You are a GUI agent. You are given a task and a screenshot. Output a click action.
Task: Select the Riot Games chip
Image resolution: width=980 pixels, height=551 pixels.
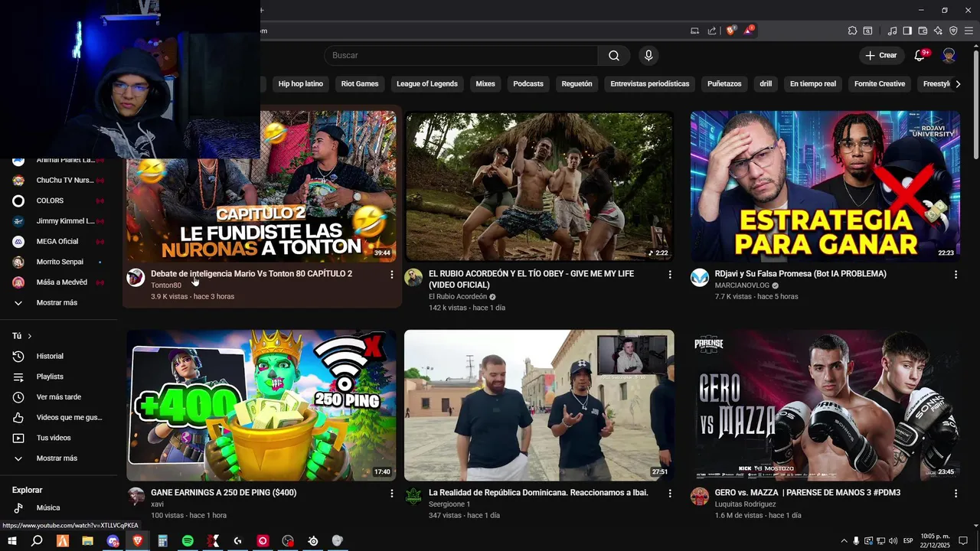360,83
